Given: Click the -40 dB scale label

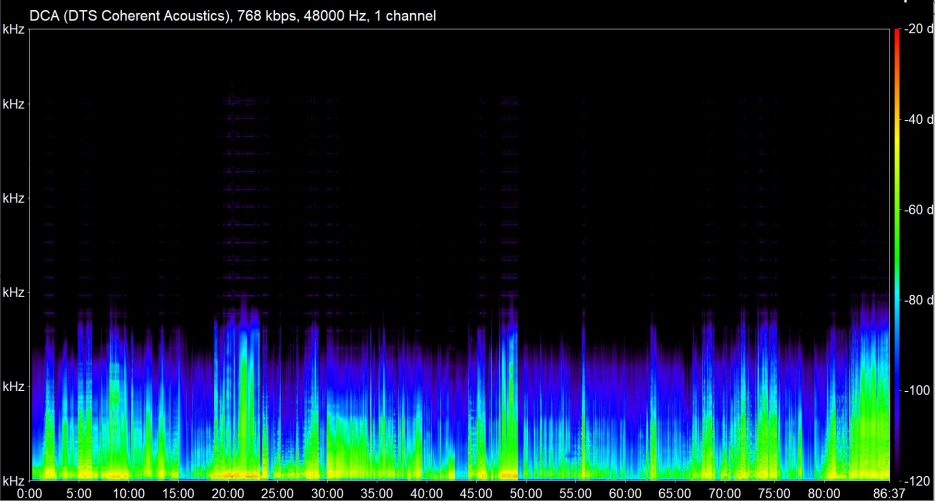Looking at the screenshot, I should click(x=918, y=119).
